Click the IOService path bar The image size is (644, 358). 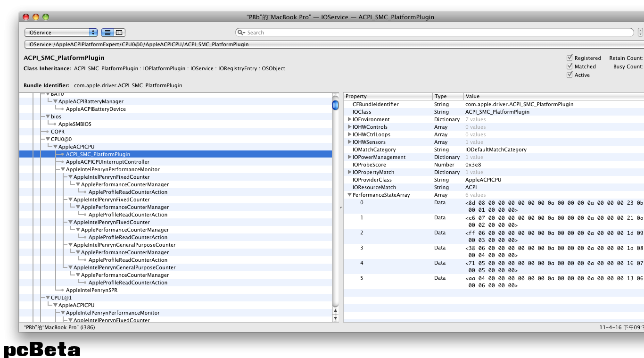click(334, 44)
